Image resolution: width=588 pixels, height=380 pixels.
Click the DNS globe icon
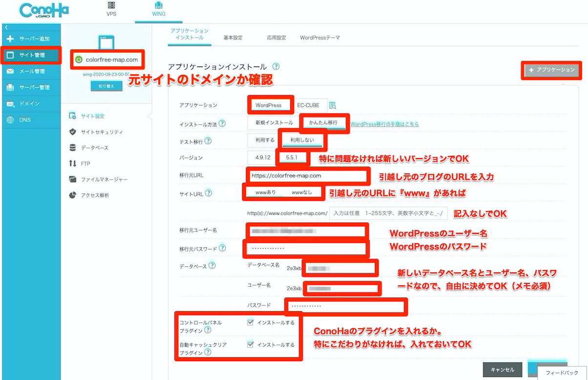[10, 120]
